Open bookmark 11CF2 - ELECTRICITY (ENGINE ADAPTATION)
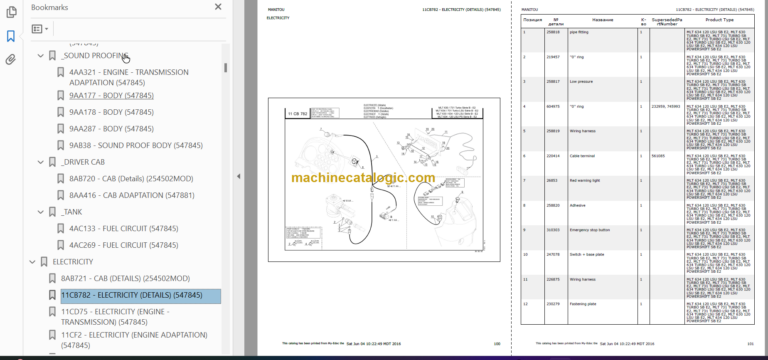Screen dimensions: 768x360 [x=134, y=340]
